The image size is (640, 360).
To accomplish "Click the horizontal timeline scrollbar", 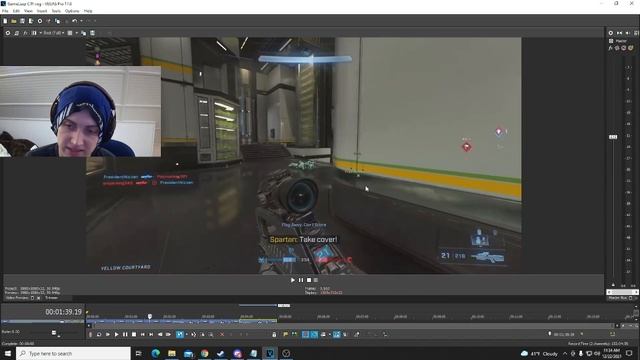I will pyautogui.click(x=354, y=326).
